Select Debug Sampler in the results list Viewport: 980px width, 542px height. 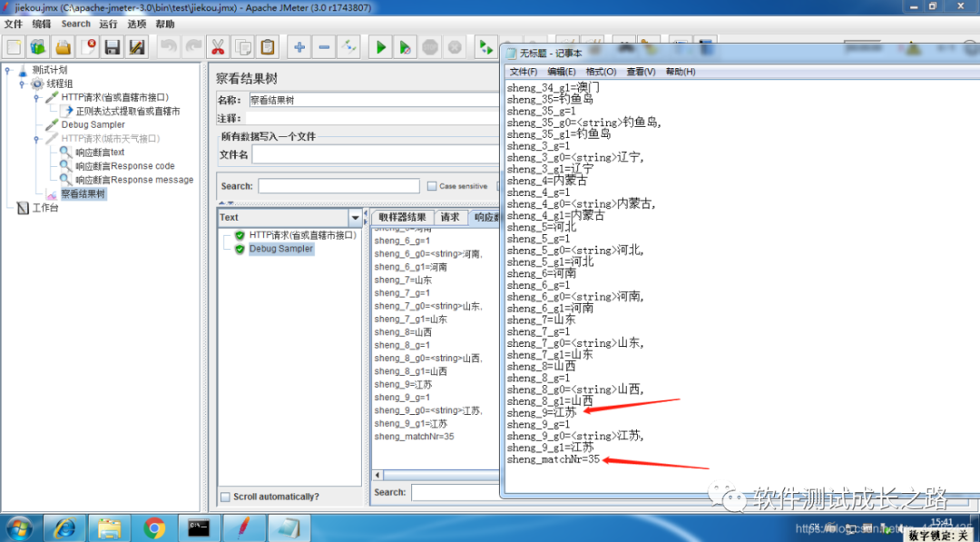[281, 249]
